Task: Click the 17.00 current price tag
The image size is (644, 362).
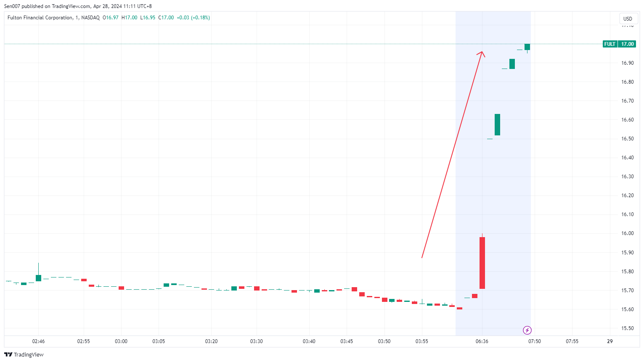Action: pyautogui.click(x=627, y=44)
